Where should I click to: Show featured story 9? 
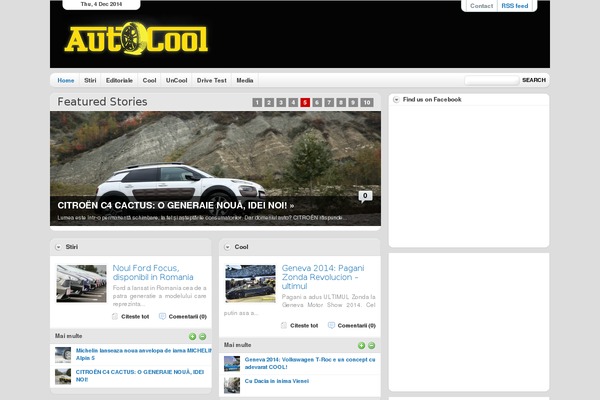pyautogui.click(x=353, y=102)
